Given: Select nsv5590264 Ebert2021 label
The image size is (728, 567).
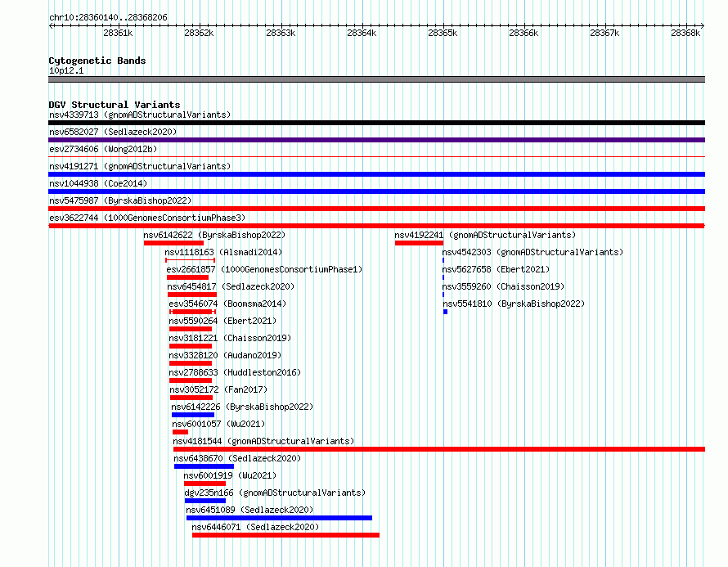Looking at the screenshot, I should tap(222, 321).
